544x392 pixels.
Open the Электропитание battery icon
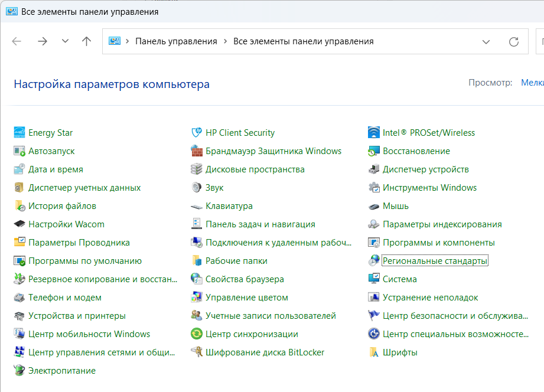pyautogui.click(x=19, y=371)
